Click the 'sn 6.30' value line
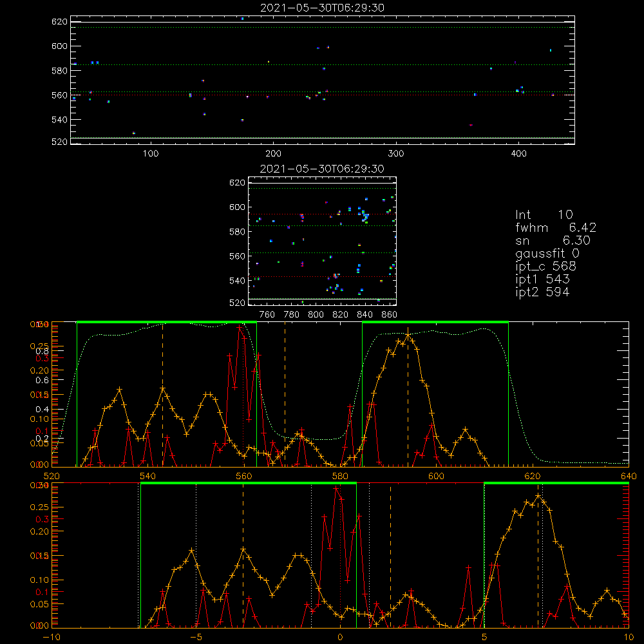 [x=553, y=240]
